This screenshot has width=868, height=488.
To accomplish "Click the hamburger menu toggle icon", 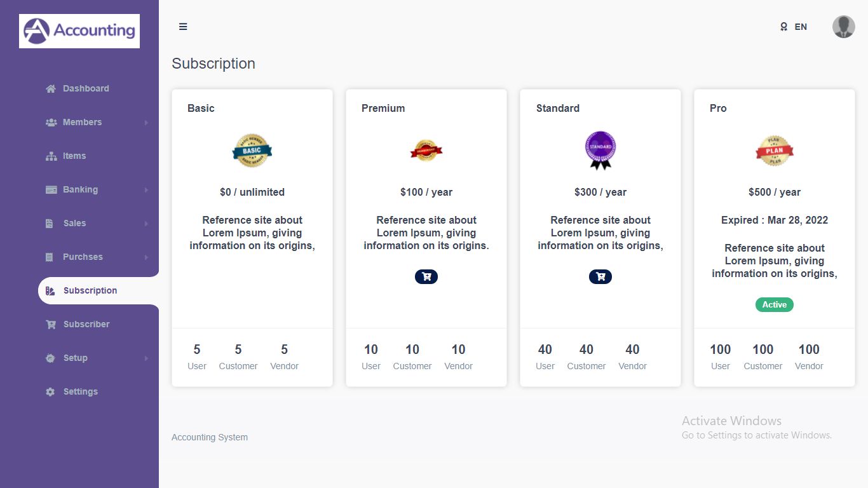I will pos(183,27).
